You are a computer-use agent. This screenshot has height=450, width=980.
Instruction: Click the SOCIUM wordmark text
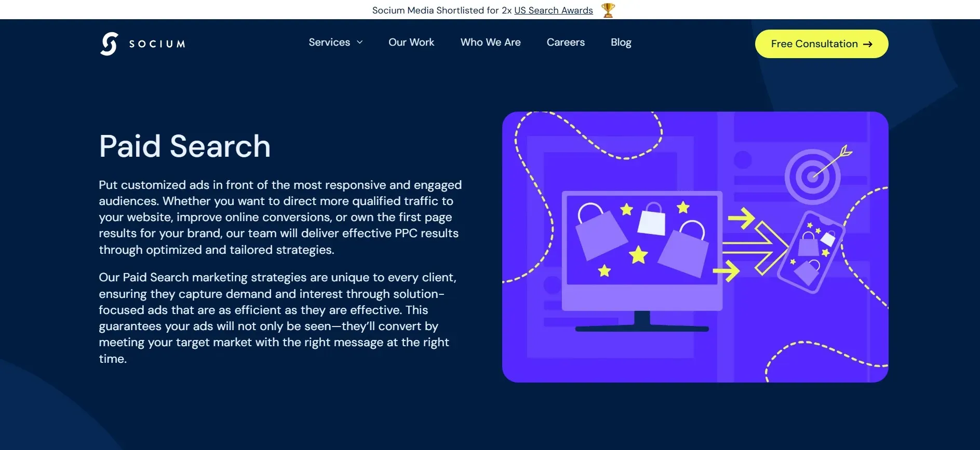[157, 44]
